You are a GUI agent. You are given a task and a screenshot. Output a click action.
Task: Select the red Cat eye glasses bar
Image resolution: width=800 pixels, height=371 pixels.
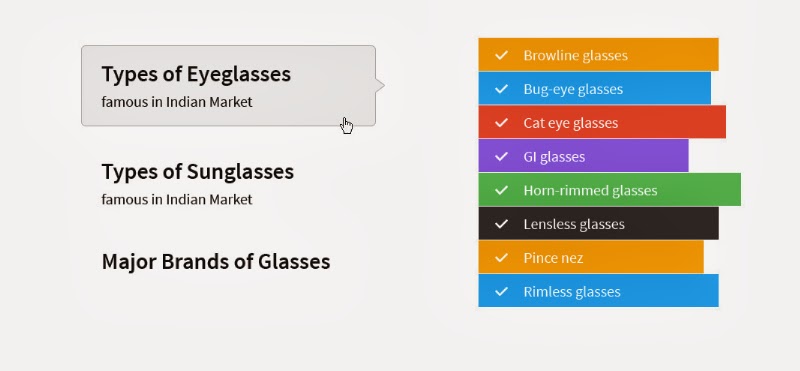(x=602, y=122)
